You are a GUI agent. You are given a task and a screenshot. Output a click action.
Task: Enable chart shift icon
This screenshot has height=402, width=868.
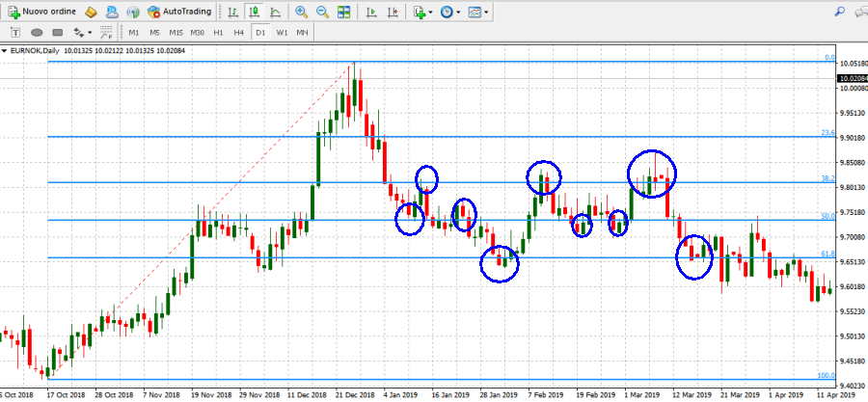(393, 12)
